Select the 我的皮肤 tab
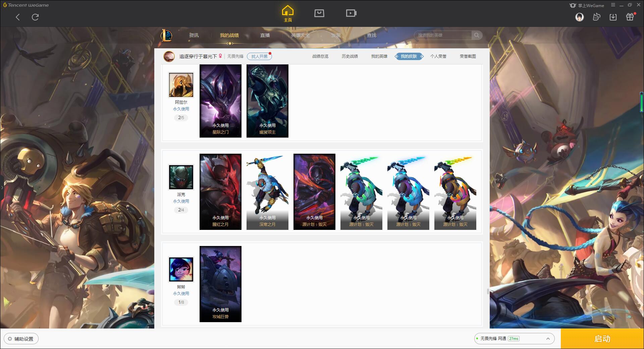644x349 pixels. pyautogui.click(x=409, y=56)
